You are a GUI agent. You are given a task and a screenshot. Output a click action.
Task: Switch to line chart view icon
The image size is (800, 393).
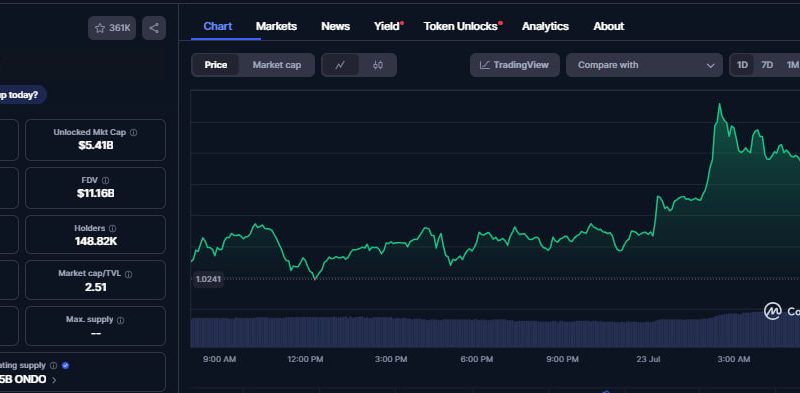click(x=340, y=65)
